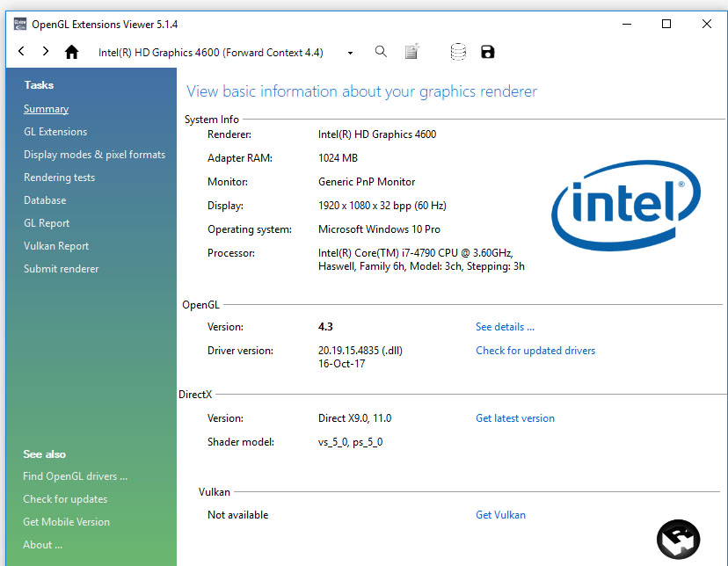Close the OpenGL Extensions Viewer window
728x566 pixels.
coord(706,24)
